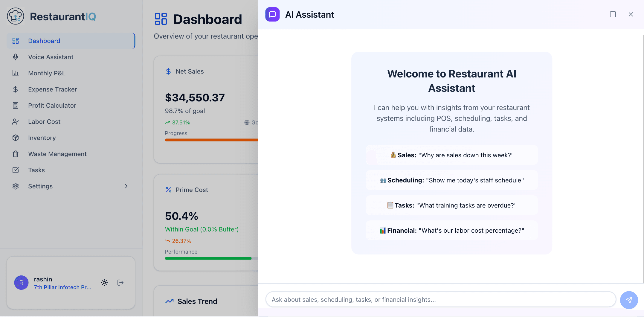Open the Voice Assistant section
The height and width of the screenshot is (317, 644).
(x=51, y=57)
